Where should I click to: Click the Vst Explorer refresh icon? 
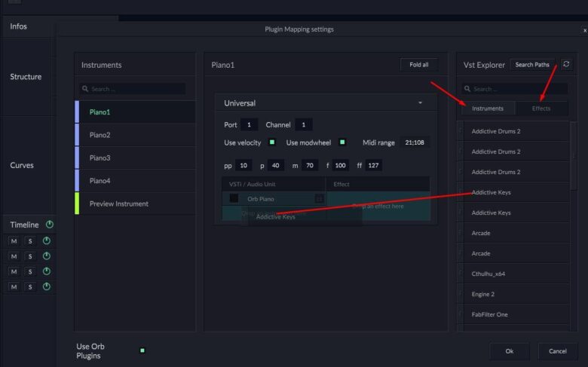click(566, 65)
